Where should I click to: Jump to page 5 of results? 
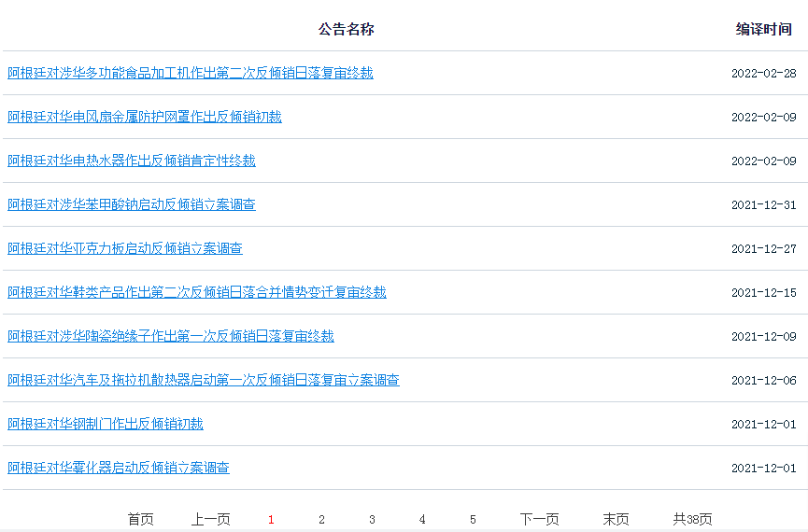coord(473,520)
